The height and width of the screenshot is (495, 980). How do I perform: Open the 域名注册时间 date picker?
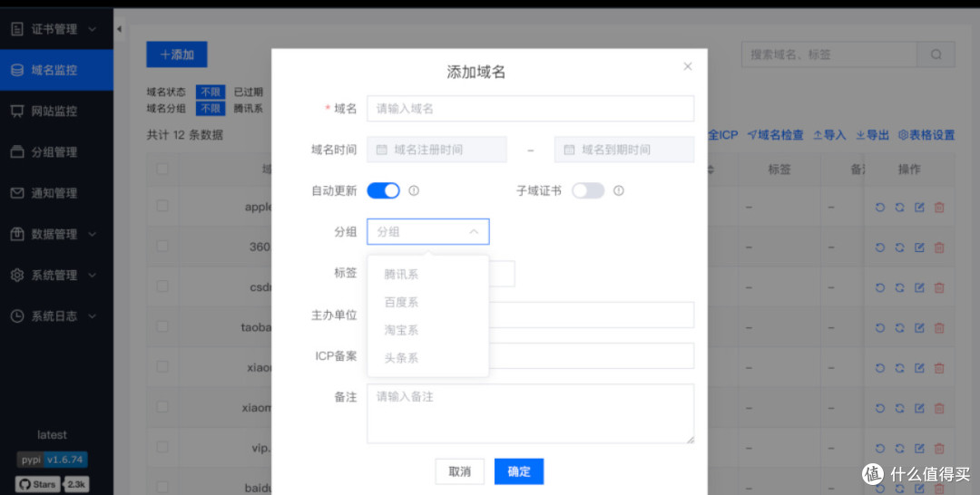tap(436, 150)
